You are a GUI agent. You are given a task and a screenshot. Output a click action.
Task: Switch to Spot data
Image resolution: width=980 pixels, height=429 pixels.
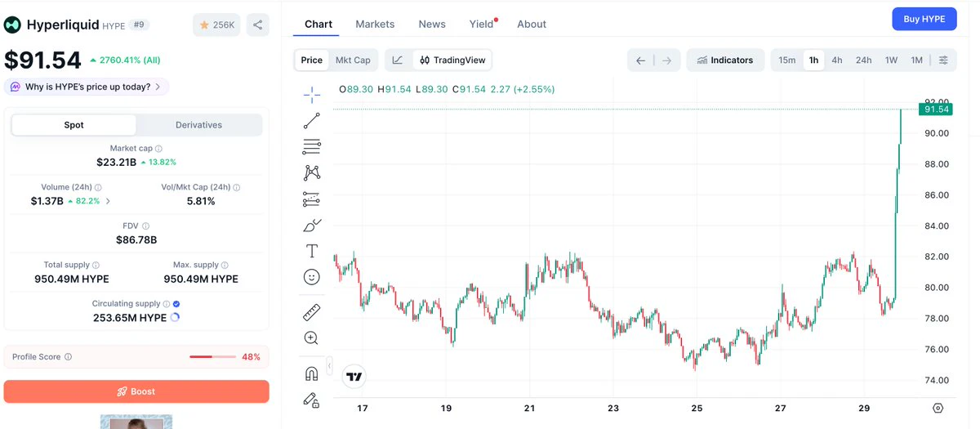pyautogui.click(x=73, y=125)
